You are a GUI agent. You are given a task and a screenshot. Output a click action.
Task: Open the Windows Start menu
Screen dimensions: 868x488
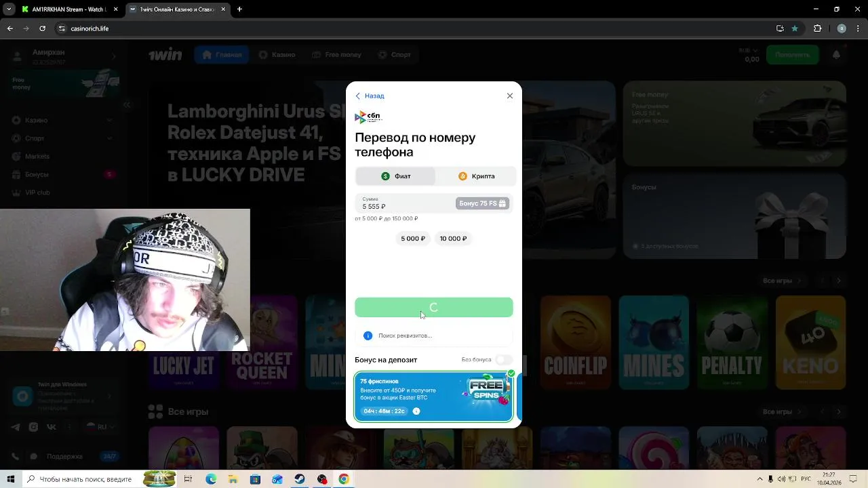click(10, 479)
